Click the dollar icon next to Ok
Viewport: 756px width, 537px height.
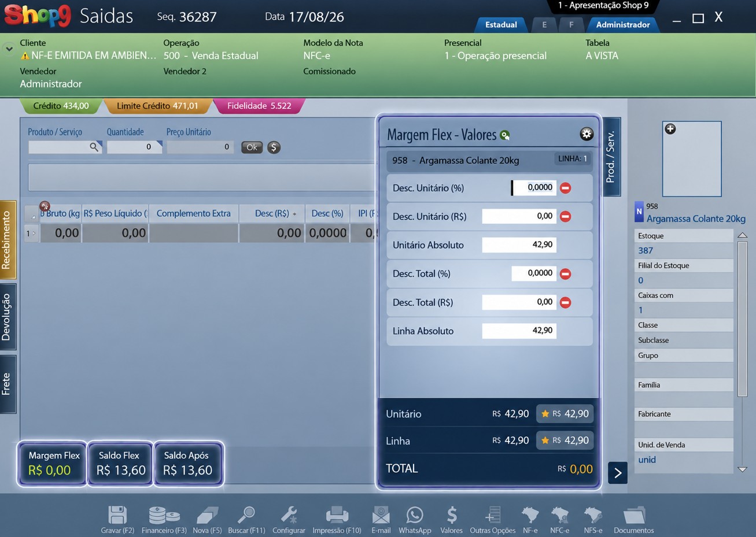point(274,147)
